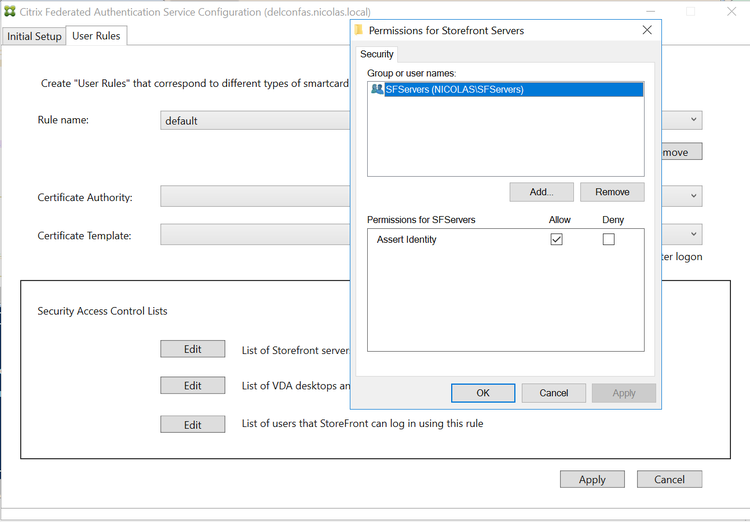Image resolution: width=750 pixels, height=522 pixels.
Task: Toggle the Deny checkbox for Assert Identity
Action: (x=608, y=239)
